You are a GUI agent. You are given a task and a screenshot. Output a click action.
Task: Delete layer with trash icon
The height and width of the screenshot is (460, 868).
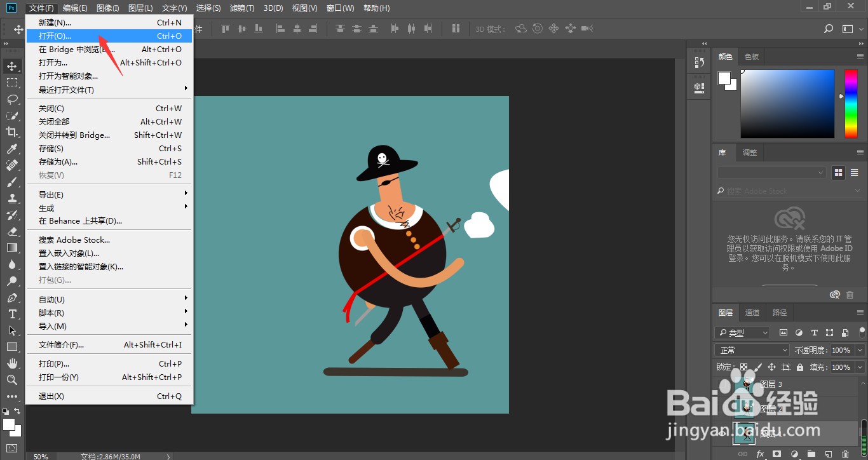click(845, 454)
